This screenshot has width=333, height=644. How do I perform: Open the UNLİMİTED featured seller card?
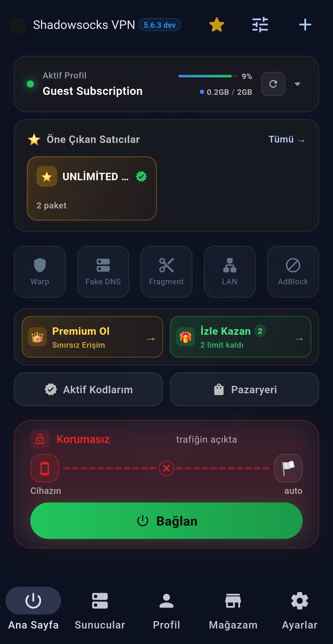click(92, 189)
